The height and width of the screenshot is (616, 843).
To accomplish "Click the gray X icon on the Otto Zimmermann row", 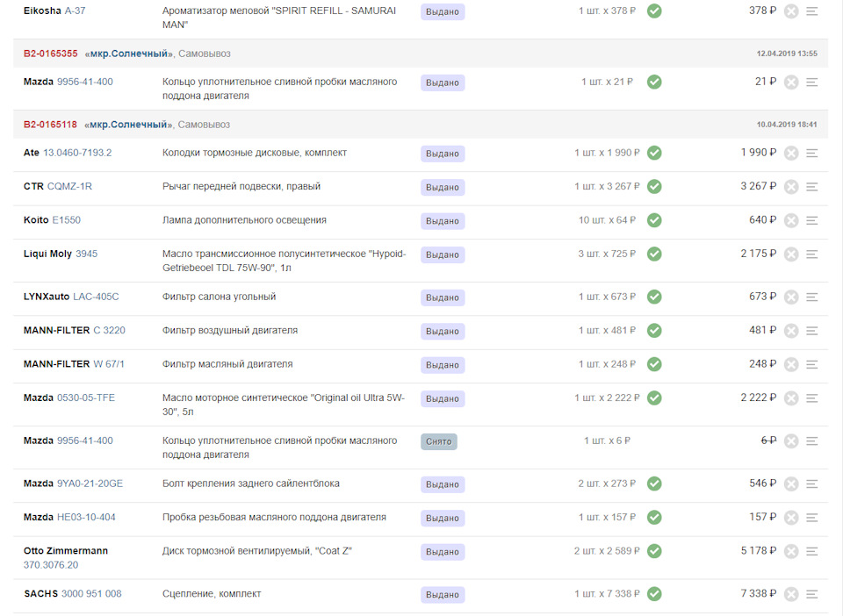I will [x=791, y=551].
